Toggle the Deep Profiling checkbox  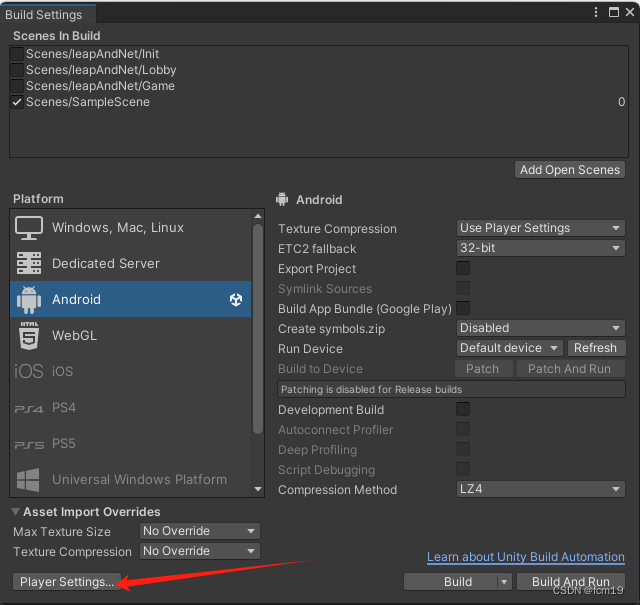[463, 449]
